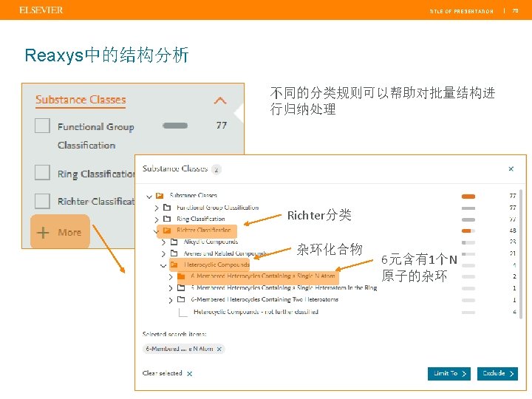Click the Functional Group Classification folder icon

(x=167, y=208)
